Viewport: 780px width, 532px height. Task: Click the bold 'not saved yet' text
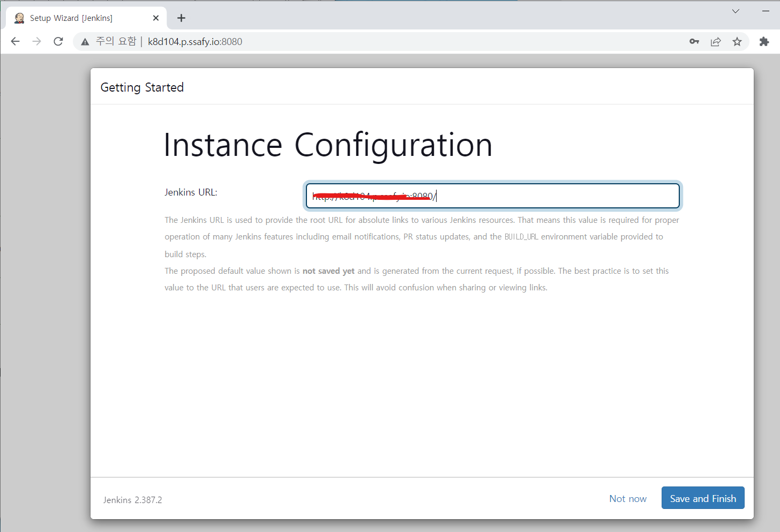[328, 271]
